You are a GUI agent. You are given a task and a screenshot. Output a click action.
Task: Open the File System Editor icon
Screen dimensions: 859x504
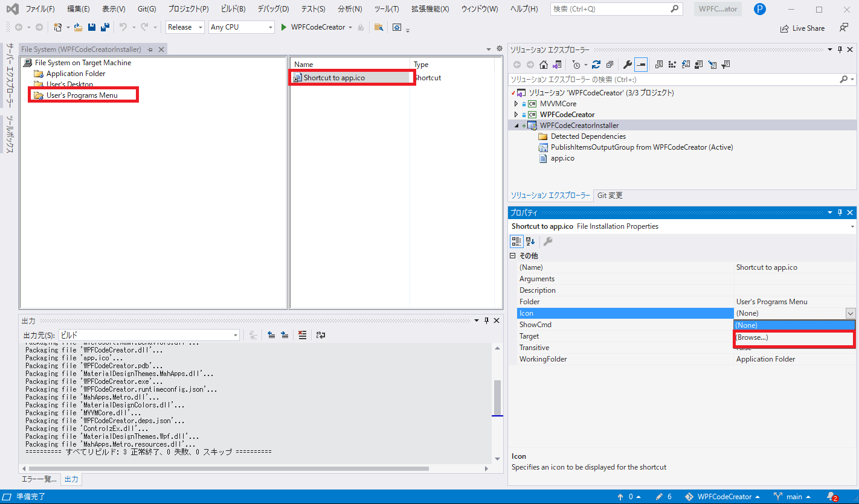(658, 65)
